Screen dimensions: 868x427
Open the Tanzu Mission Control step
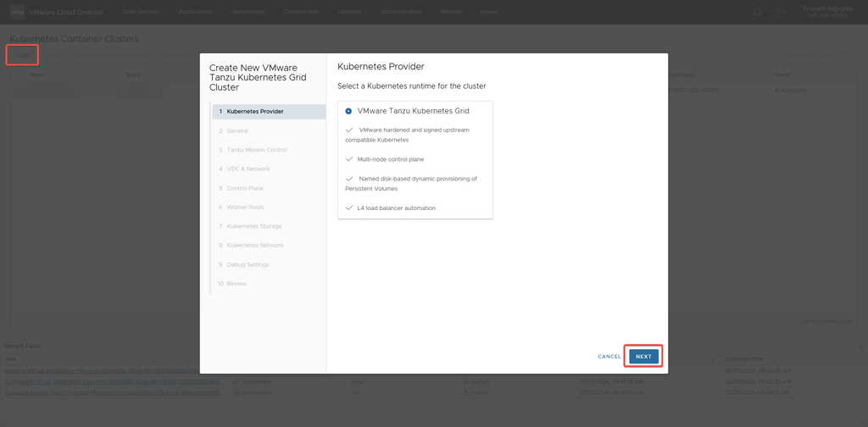coord(256,150)
